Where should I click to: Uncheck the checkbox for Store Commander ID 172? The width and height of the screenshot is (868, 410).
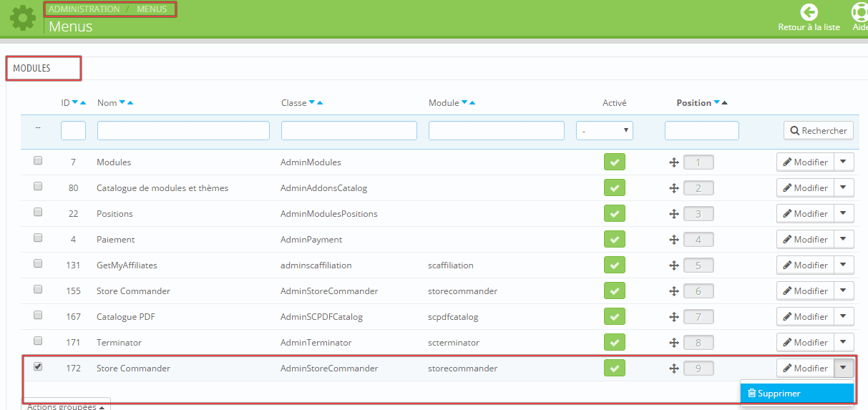[38, 367]
